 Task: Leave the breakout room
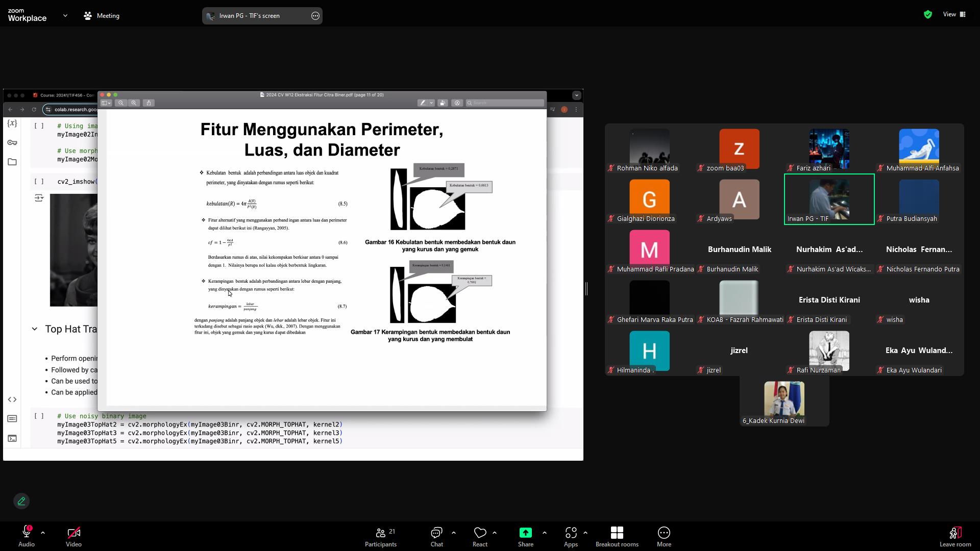(x=955, y=536)
